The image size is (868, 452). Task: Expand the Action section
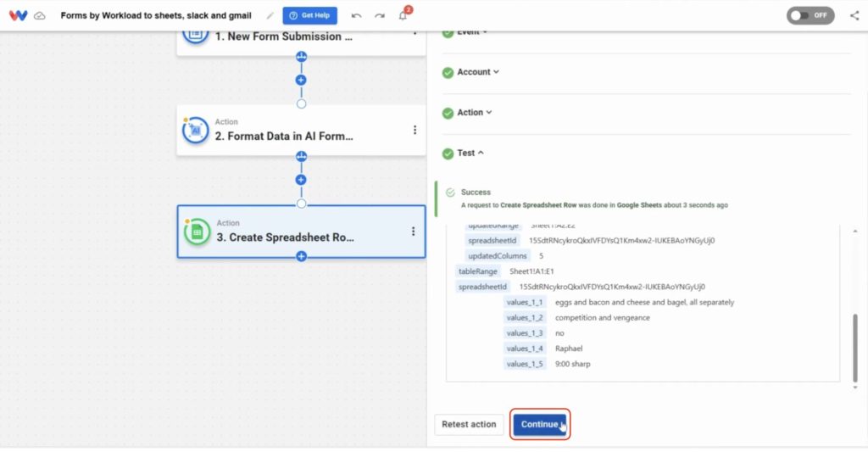[475, 113]
